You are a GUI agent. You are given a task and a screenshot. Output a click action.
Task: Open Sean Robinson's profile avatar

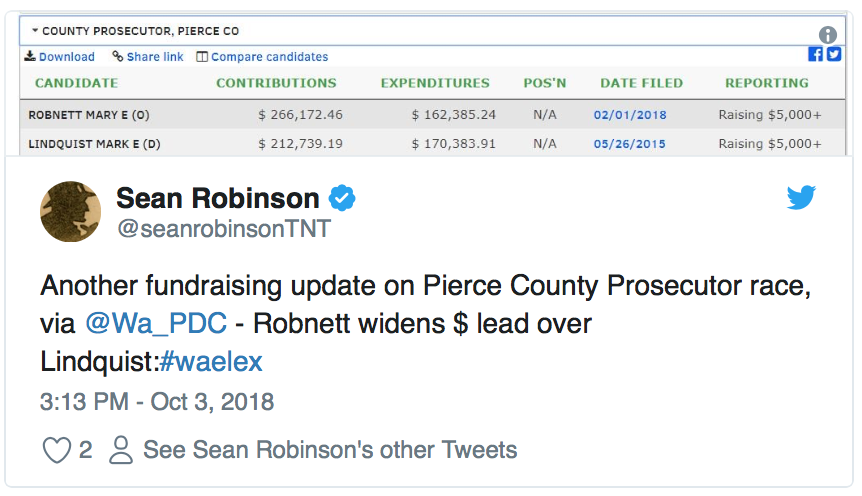tap(70, 212)
